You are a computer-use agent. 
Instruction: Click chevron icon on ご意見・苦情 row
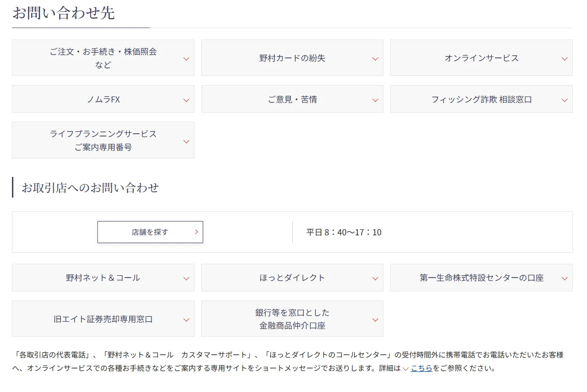tap(375, 100)
